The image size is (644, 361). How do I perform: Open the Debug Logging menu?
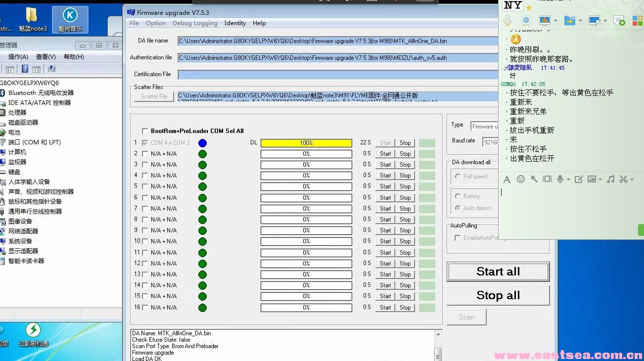pyautogui.click(x=195, y=23)
